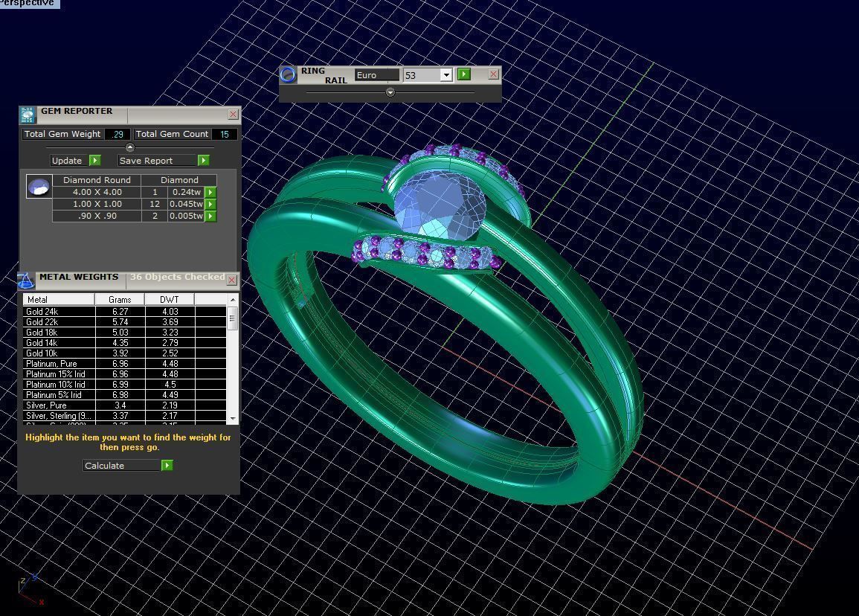Image resolution: width=859 pixels, height=616 pixels.
Task: Click the Total Gem Weight value .29
Action: tap(118, 134)
